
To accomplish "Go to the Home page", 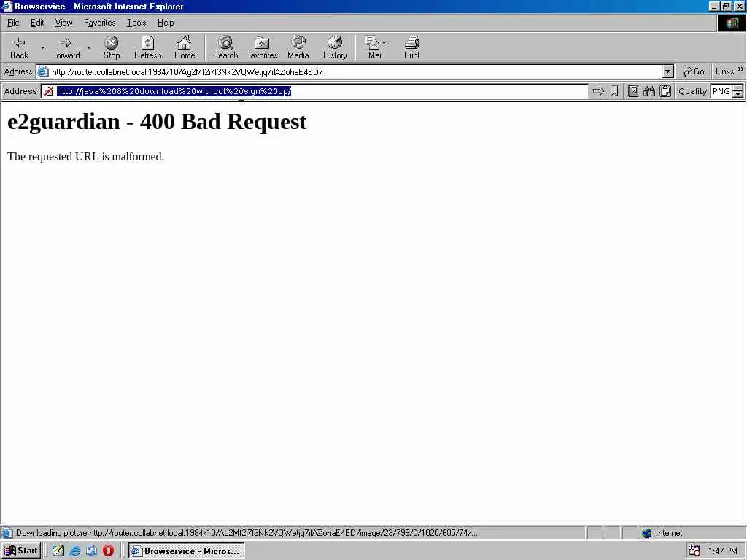I will click(185, 47).
